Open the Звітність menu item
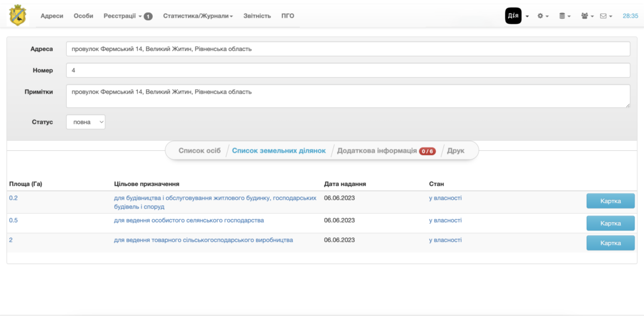This screenshot has width=644, height=316. (x=257, y=16)
